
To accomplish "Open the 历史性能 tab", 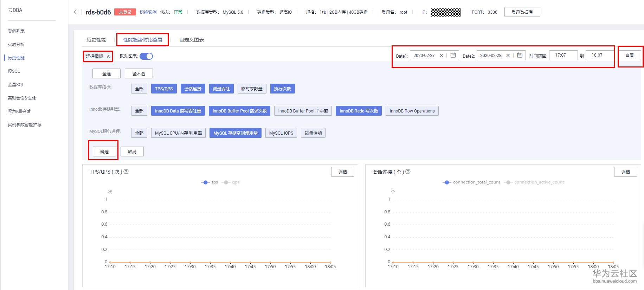I will pos(96,40).
